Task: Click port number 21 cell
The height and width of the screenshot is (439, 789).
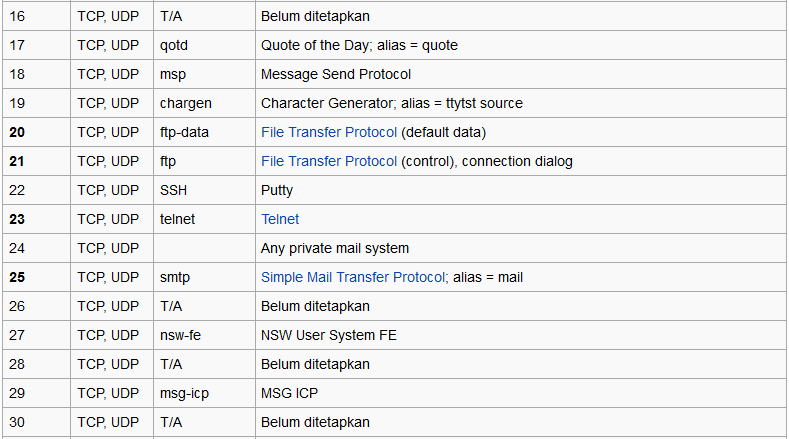Action: pyautogui.click(x=17, y=161)
